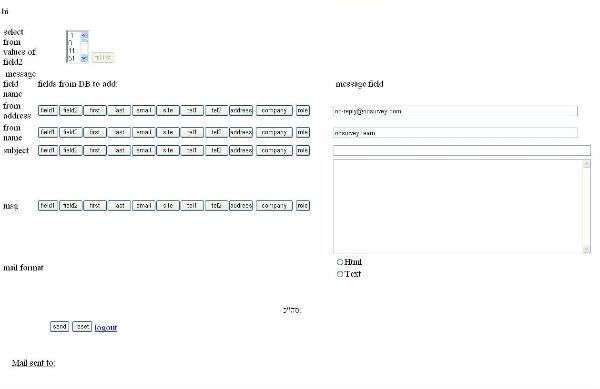Add address to the from address row
Screen dimensions: 600x389
point(241,111)
